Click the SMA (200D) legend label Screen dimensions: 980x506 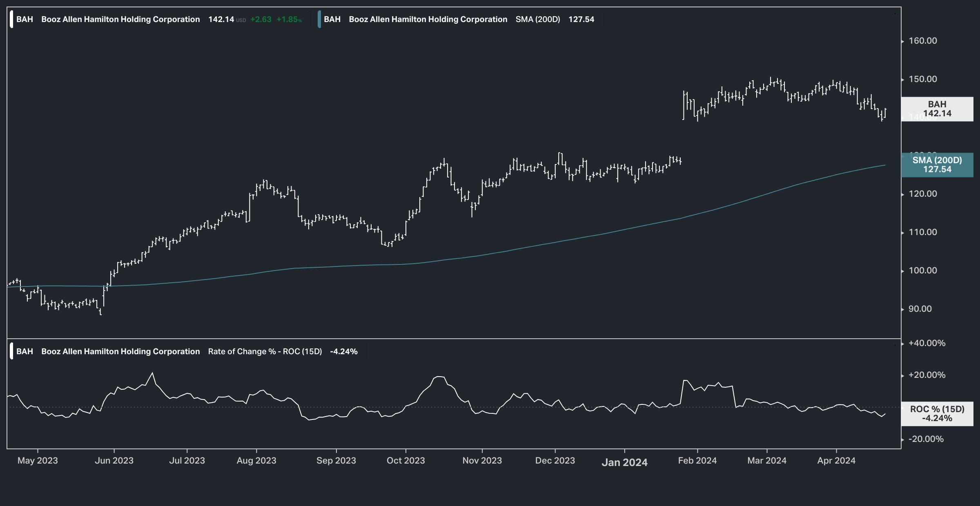(x=538, y=19)
